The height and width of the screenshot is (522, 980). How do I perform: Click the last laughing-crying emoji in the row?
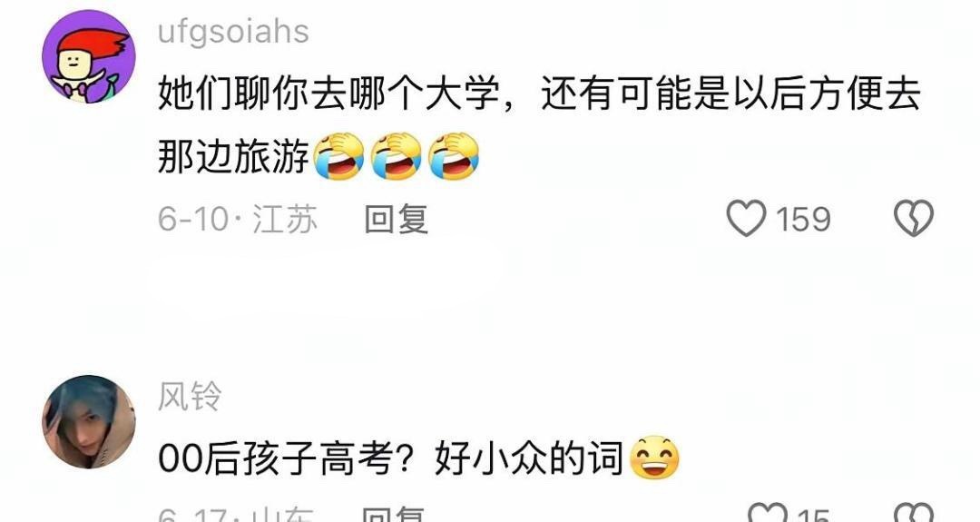(454, 156)
